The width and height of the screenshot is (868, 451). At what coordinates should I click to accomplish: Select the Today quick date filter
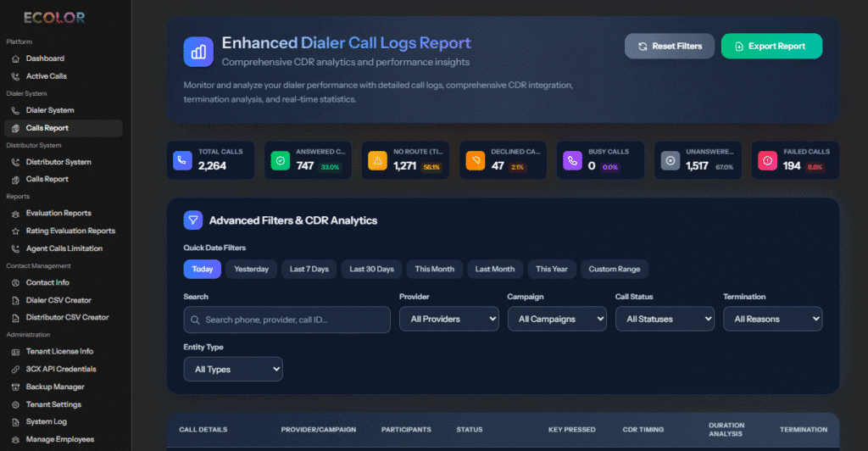tap(202, 269)
